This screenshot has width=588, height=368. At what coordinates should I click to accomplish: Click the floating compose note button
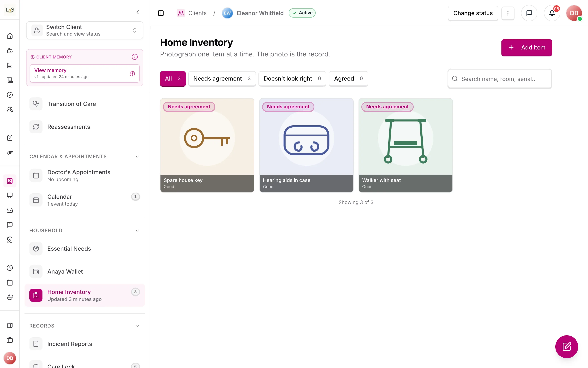567,347
